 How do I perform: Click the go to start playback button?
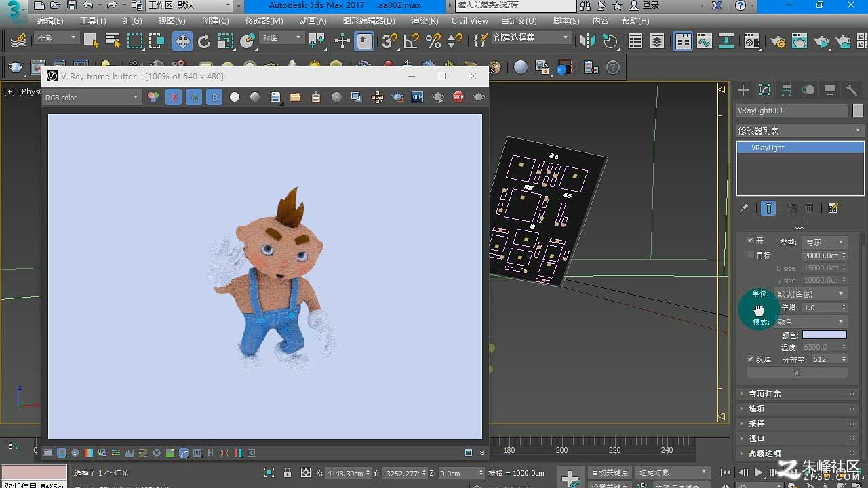(x=726, y=472)
